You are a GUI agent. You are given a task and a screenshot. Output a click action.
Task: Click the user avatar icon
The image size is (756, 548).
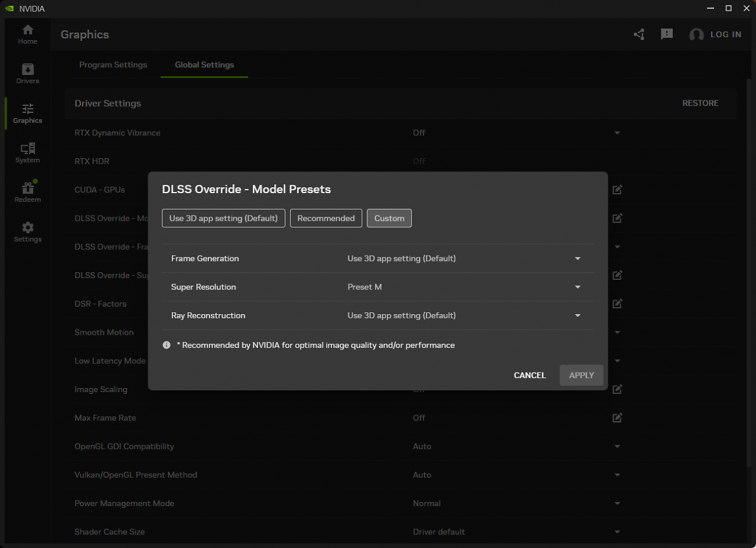coord(696,35)
